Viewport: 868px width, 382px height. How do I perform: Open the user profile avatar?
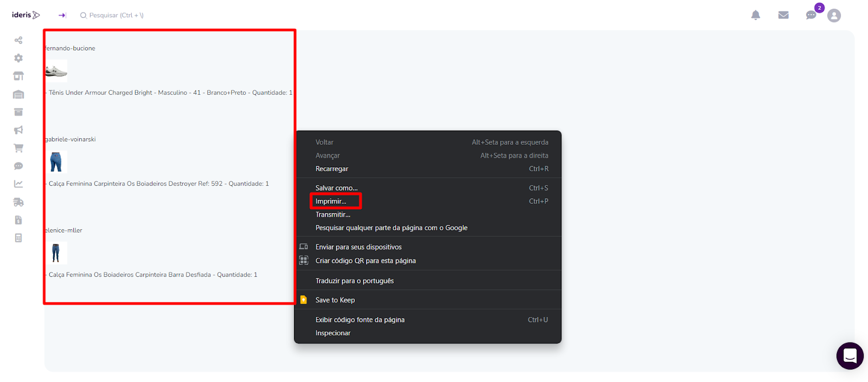click(834, 15)
